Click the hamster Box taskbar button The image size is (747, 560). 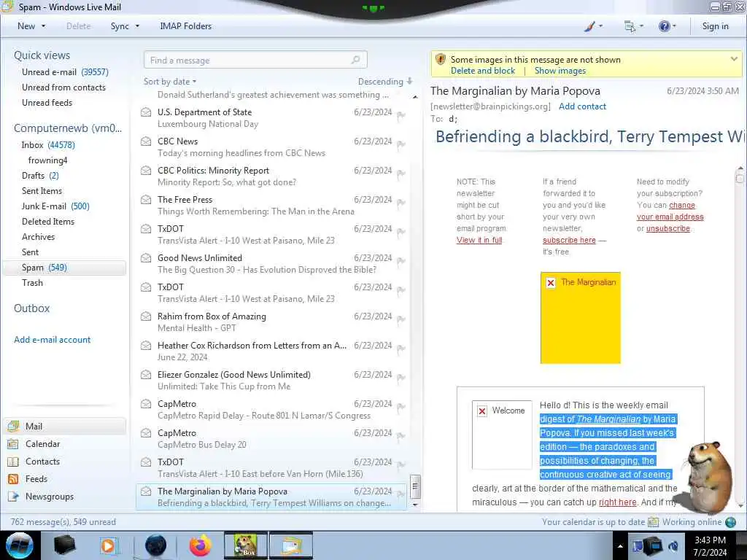[x=245, y=545]
